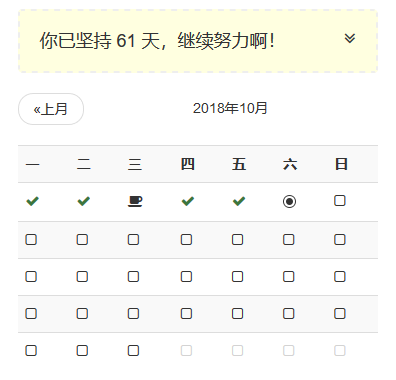Click the Tuesday green checkmark in first week
This screenshot has width=396, height=380.
(84, 201)
